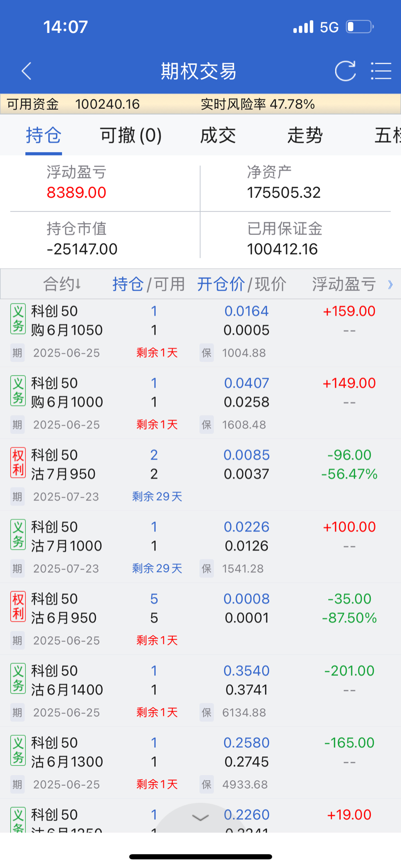Tap the 权利 badge on 沽7月950

coord(18,463)
